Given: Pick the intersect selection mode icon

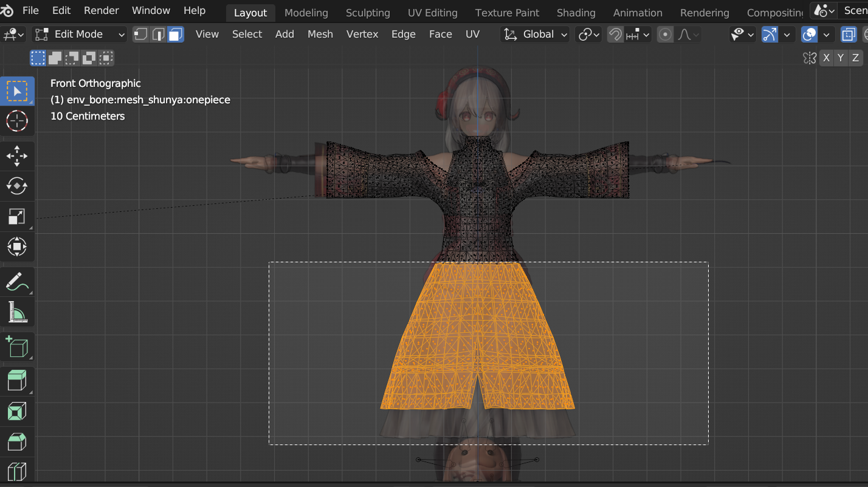Looking at the screenshot, I should click(x=106, y=58).
